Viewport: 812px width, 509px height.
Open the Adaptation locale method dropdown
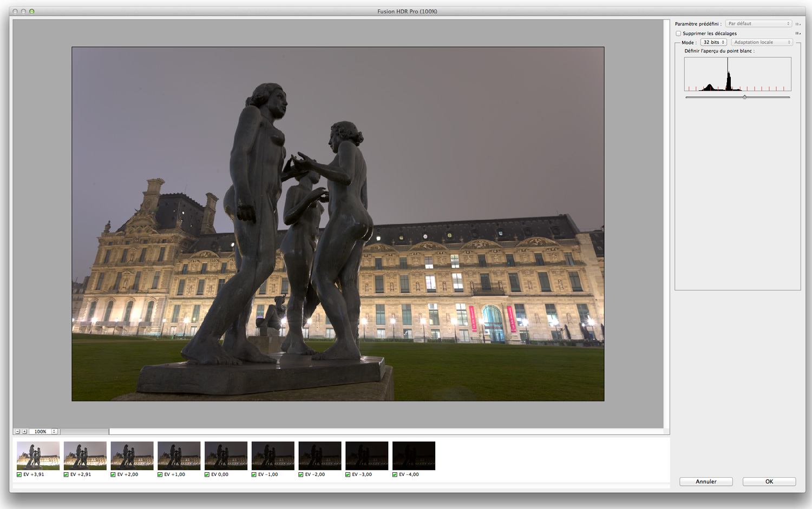pos(762,42)
